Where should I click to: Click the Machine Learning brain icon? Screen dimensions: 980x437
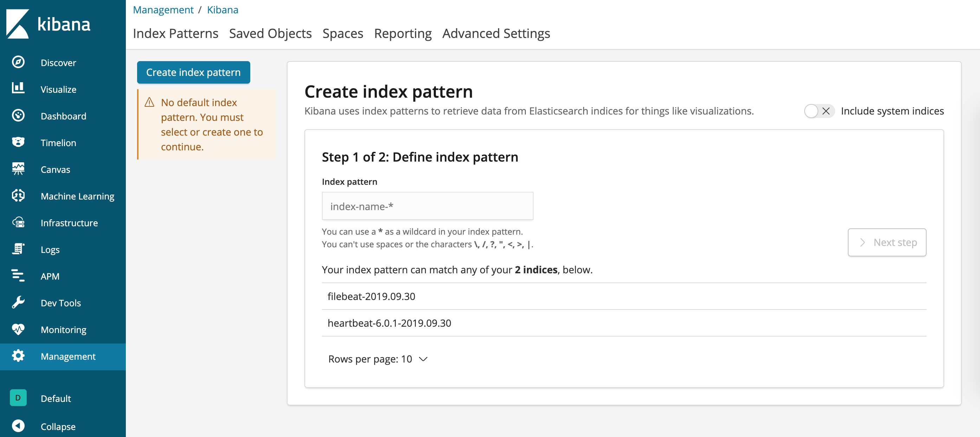coord(18,195)
